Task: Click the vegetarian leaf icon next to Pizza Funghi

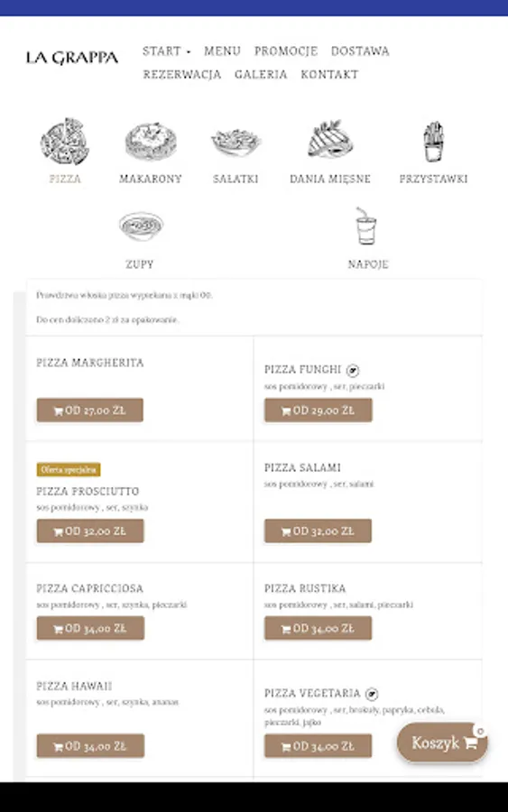Action: [x=353, y=370]
